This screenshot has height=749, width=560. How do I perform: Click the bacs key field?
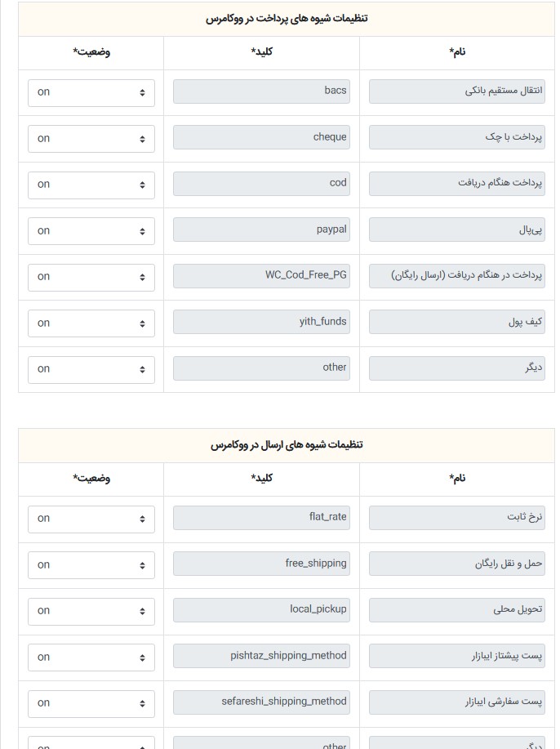pos(261,91)
